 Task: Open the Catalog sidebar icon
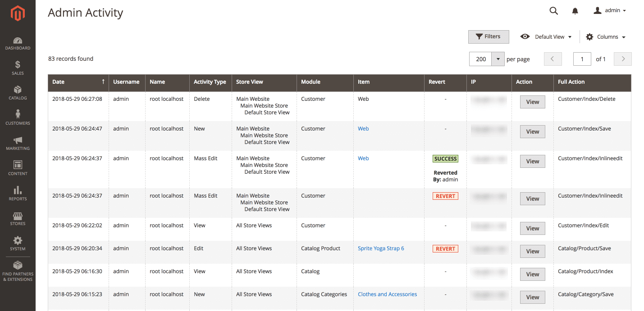18,93
